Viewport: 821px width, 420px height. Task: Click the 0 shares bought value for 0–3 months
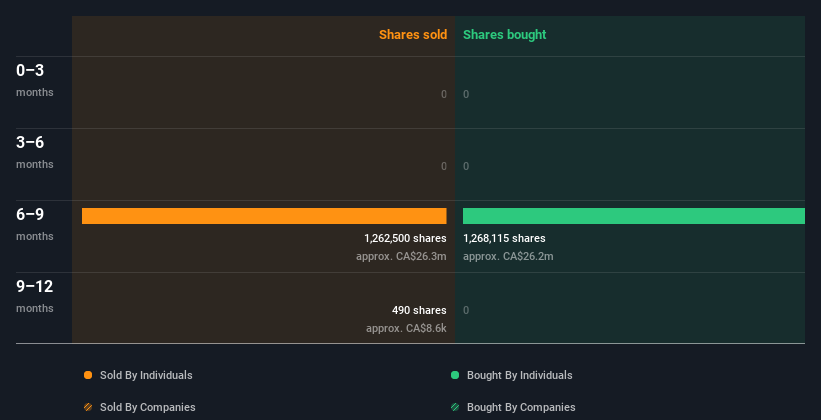point(466,94)
